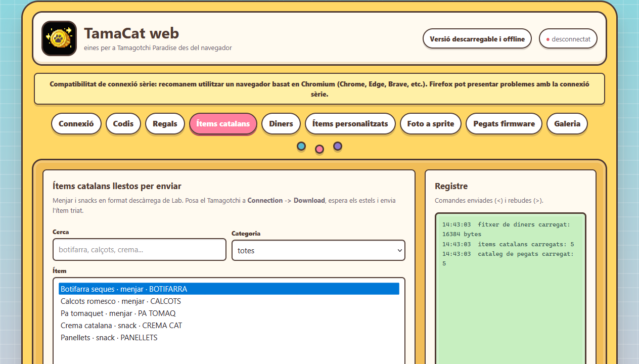The height and width of the screenshot is (364, 639).
Task: Pick Crema catalana snack item
Action: [x=229, y=326]
